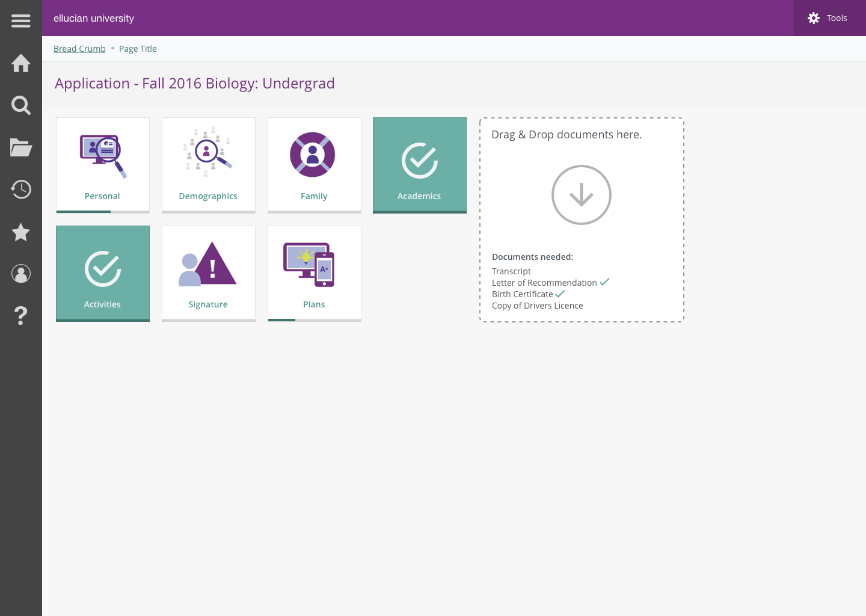The image size is (866, 616).
Task: Open the help question mark icon
Action: (20, 316)
